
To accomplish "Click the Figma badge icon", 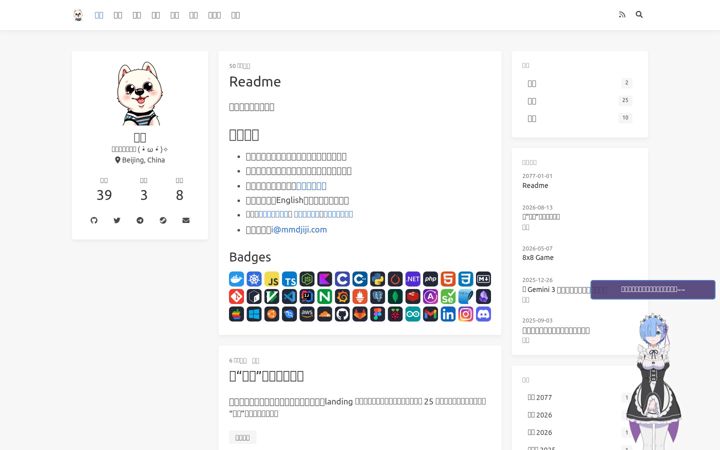I will point(377,314).
